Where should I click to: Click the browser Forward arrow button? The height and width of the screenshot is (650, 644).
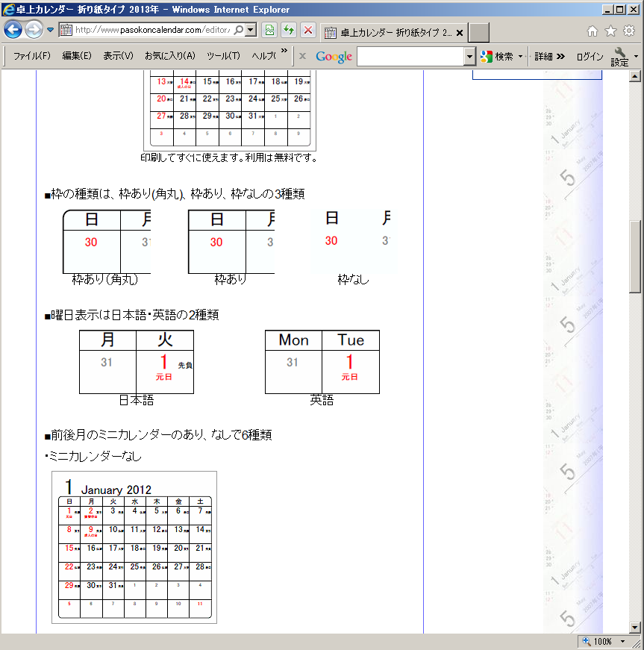(x=34, y=30)
